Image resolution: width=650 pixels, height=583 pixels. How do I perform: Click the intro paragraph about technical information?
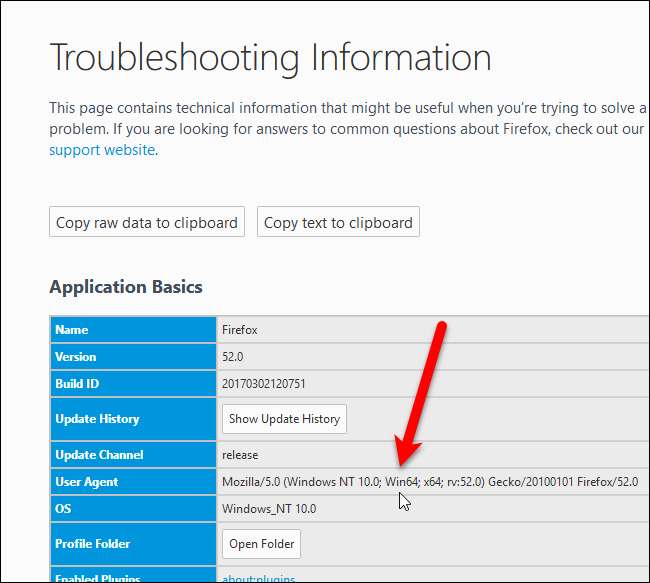tap(348, 129)
